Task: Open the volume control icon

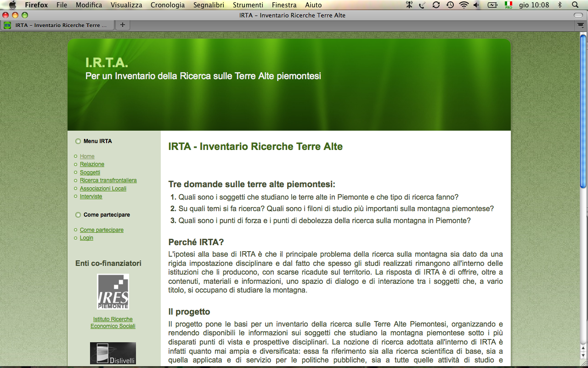Action: [476, 5]
